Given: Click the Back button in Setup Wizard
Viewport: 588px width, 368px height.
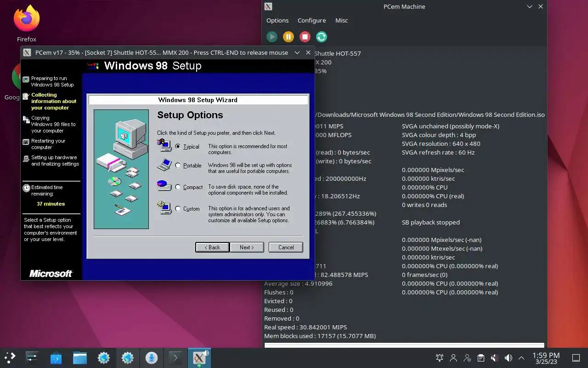Looking at the screenshot, I should 212,247.
